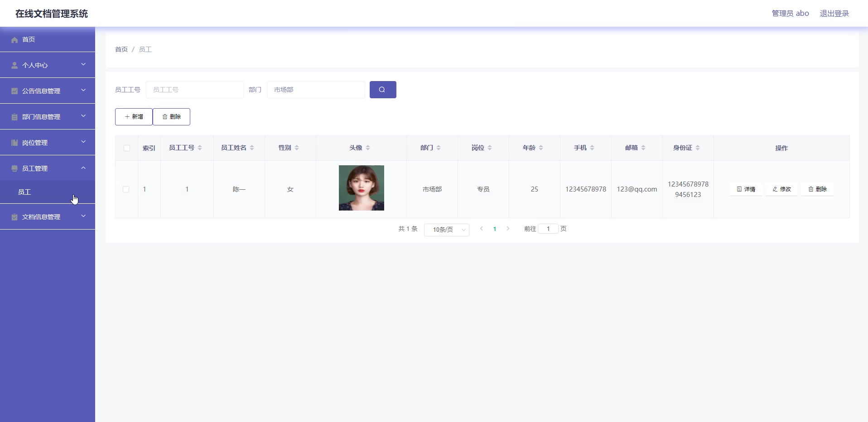The width and height of the screenshot is (868, 422).
Task: Open the 10条/页 page size dropdown
Action: coord(446,230)
